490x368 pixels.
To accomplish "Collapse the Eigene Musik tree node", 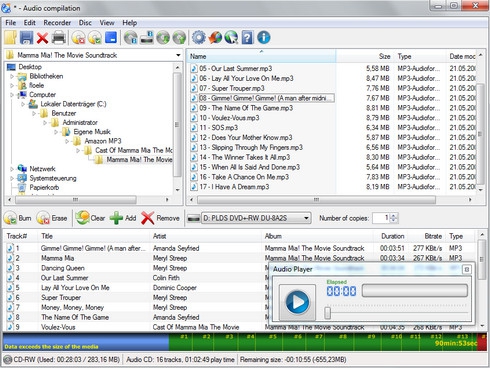I will [56, 132].
